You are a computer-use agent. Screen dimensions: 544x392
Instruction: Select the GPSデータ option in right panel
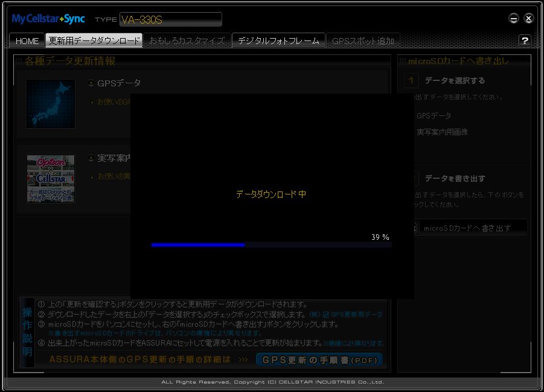click(434, 115)
